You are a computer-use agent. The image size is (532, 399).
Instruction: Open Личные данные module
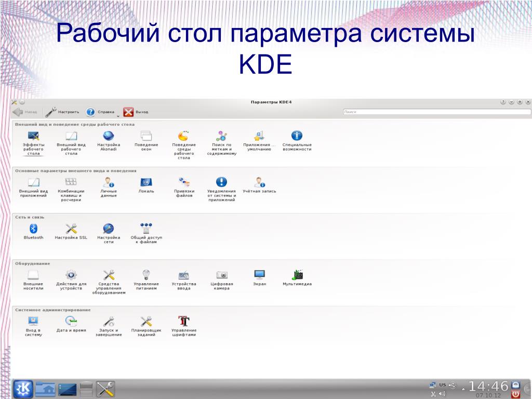[109, 188]
